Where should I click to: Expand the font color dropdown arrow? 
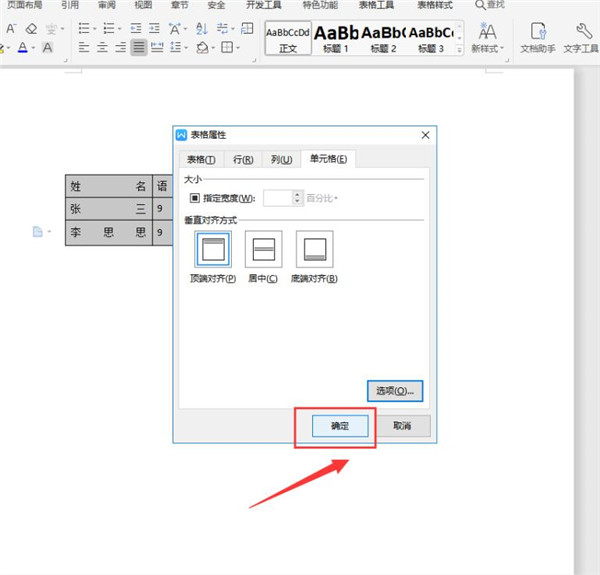(34, 48)
